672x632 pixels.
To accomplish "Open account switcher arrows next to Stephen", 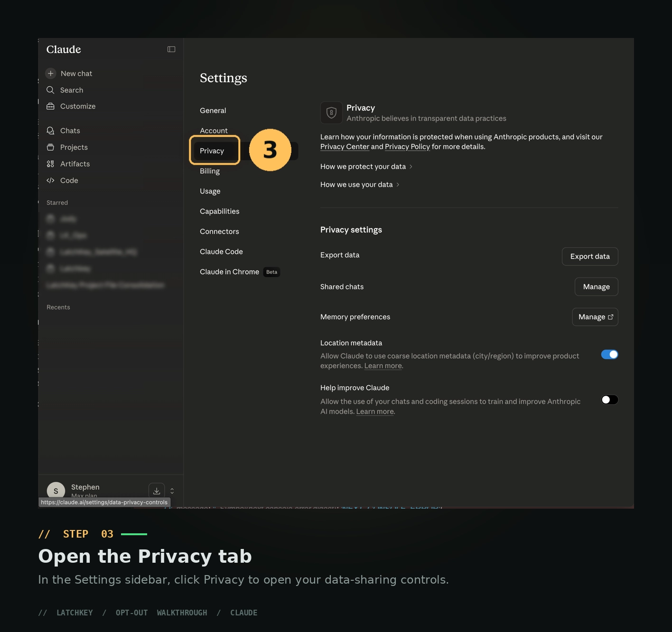I will [172, 491].
